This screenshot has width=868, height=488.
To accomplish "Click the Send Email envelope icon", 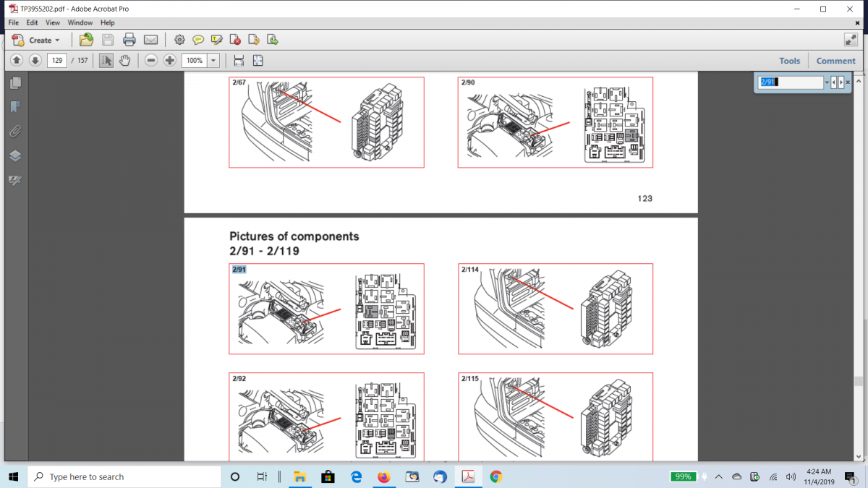I will click(150, 40).
